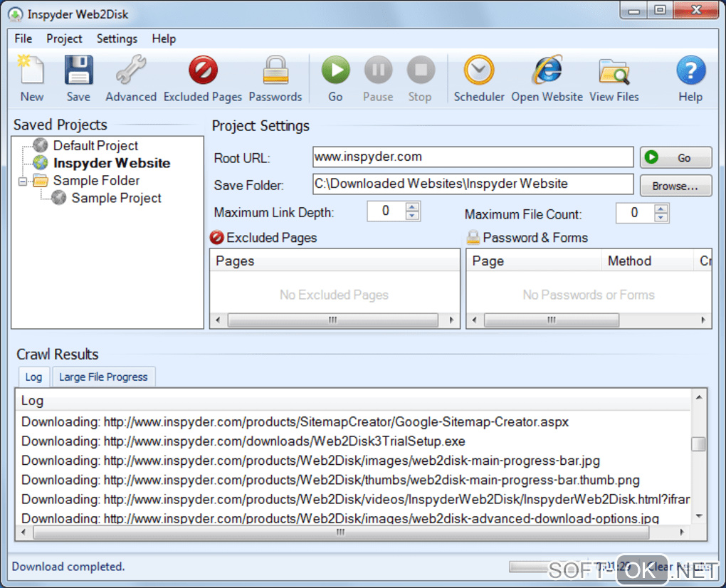The image size is (726, 588).
Task: Open Passwords padlock toolbar icon
Action: (275, 78)
